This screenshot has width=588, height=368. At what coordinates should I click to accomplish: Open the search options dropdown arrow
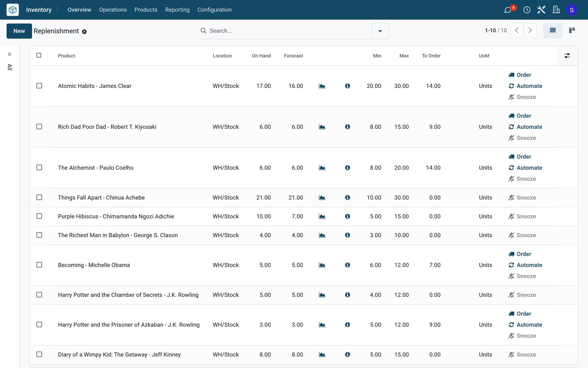tap(380, 31)
